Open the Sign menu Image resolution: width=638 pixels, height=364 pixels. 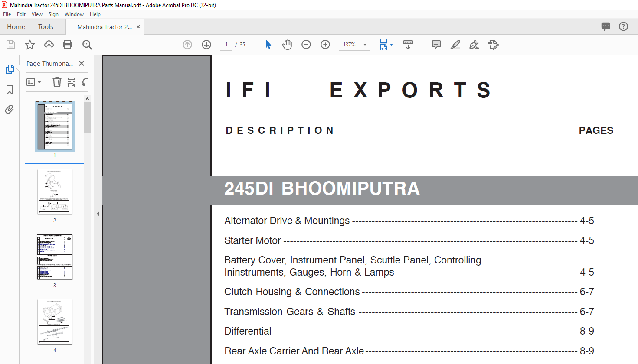tap(53, 14)
